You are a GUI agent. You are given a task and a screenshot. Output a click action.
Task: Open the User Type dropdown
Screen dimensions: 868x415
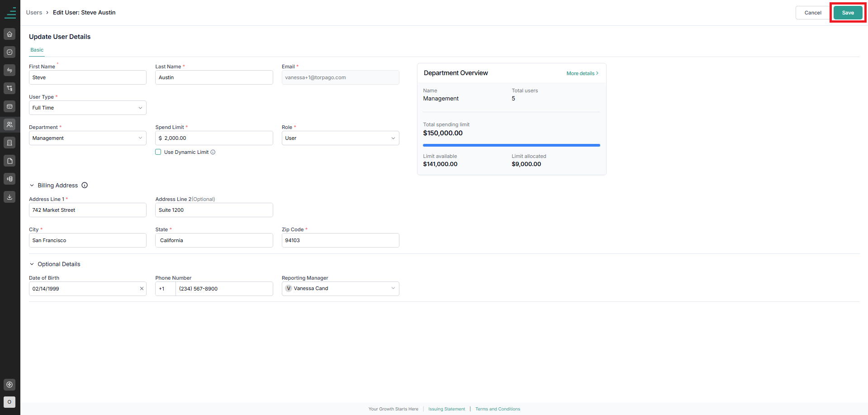point(88,108)
